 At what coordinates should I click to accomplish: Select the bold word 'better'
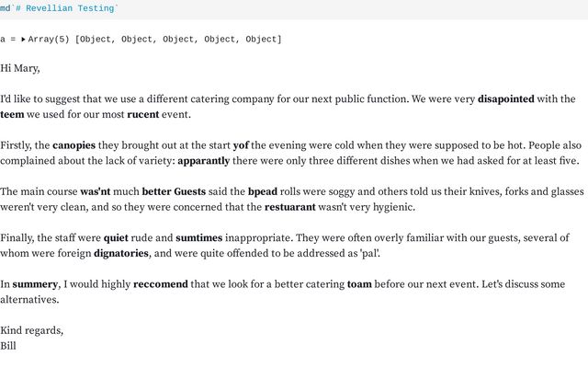(x=156, y=191)
